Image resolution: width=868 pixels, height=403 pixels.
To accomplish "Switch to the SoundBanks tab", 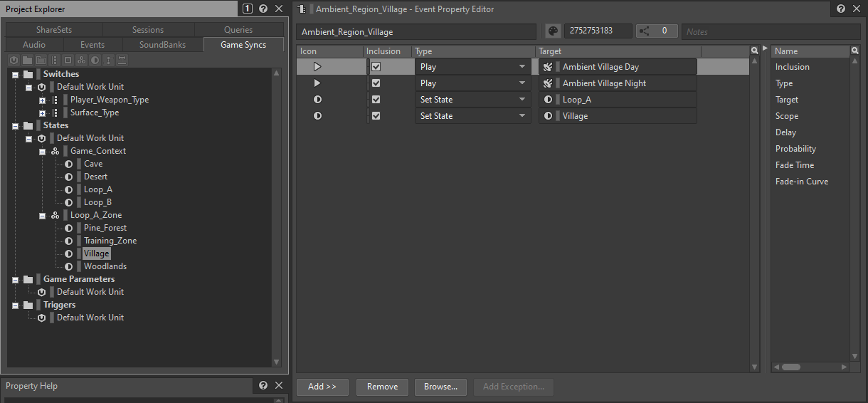I will [162, 45].
